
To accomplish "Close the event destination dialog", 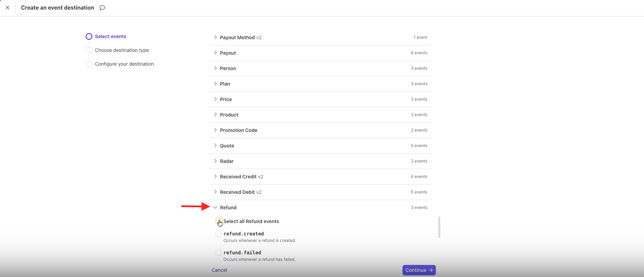I will 8,8.
